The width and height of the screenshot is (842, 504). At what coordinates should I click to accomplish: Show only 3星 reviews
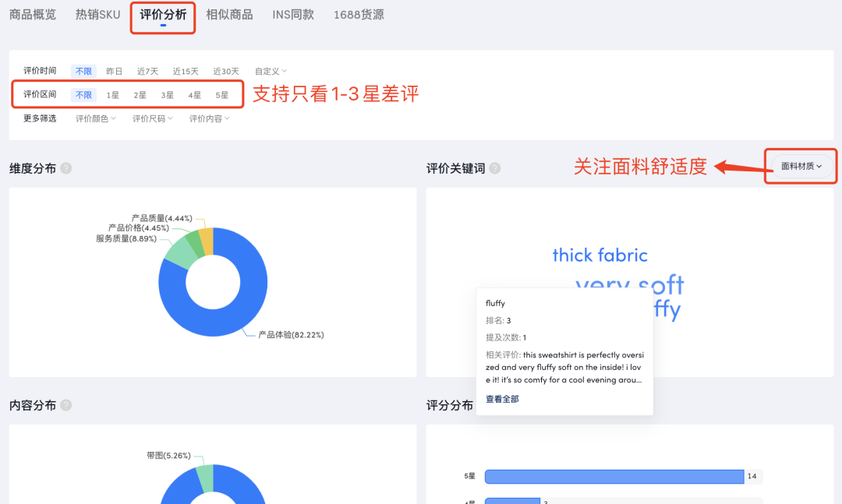coord(167,95)
